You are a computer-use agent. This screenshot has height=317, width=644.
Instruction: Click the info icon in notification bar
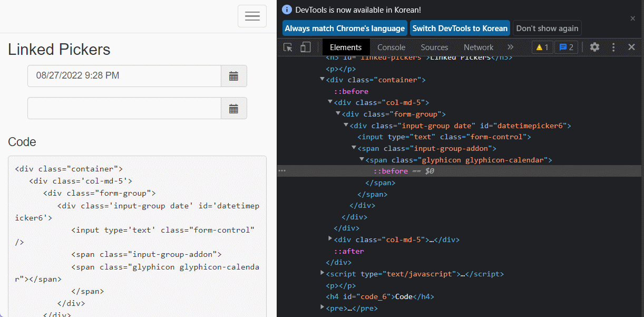pyautogui.click(x=287, y=9)
